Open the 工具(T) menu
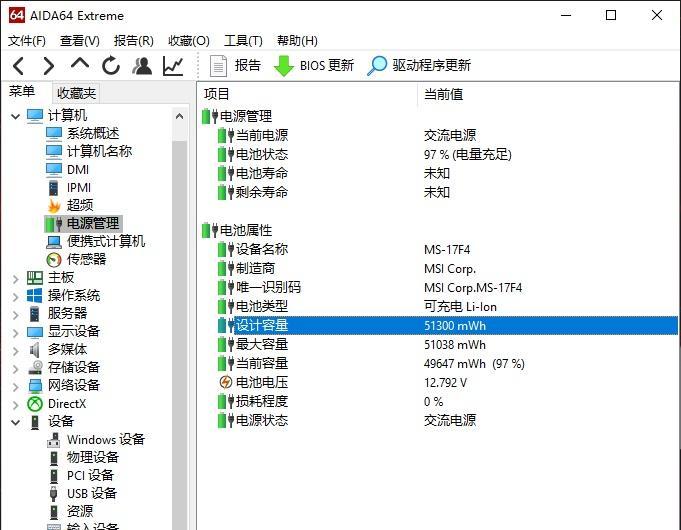Screen dimensions: 681x530 tap(243, 40)
